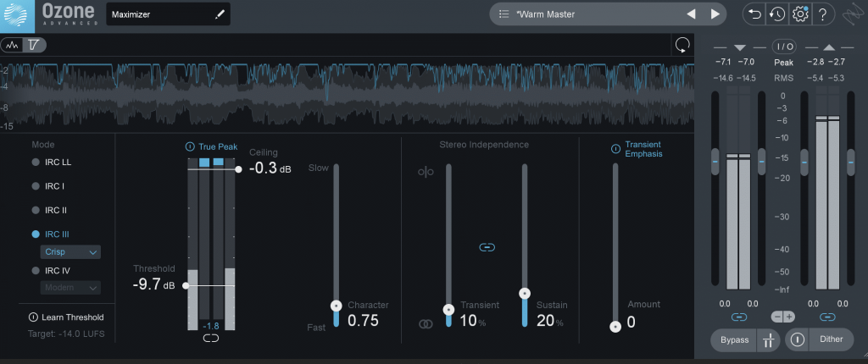Click the Learn Threshold button
Viewport: 868px width, 364px height.
66,317
